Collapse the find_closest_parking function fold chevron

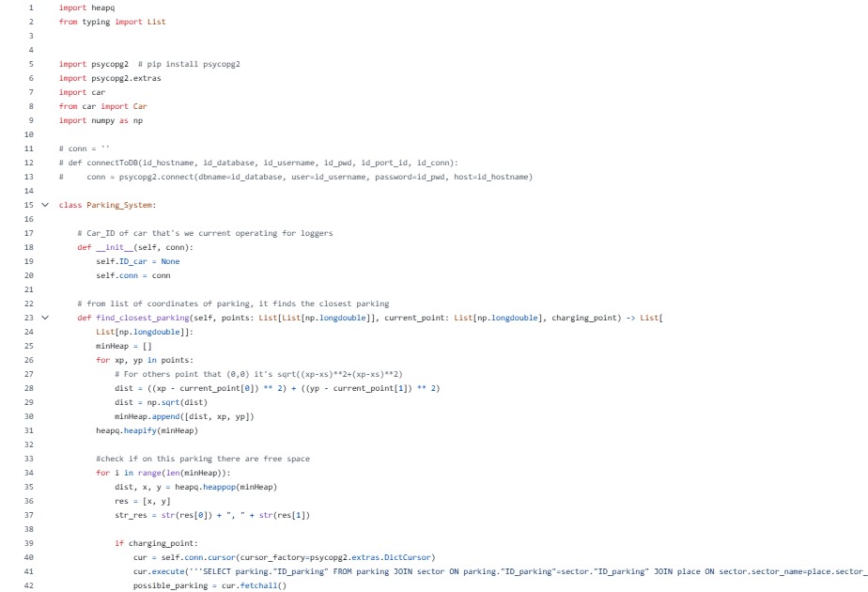(x=45, y=318)
